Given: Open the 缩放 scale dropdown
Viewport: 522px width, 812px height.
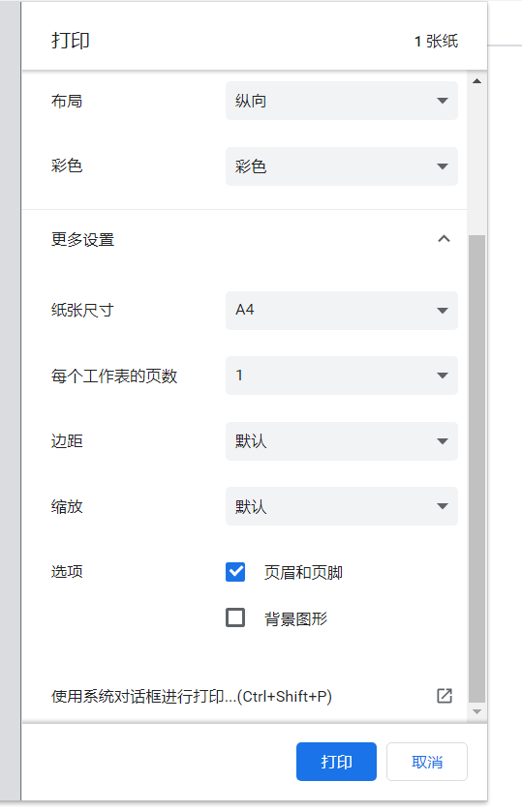Looking at the screenshot, I should (342, 506).
